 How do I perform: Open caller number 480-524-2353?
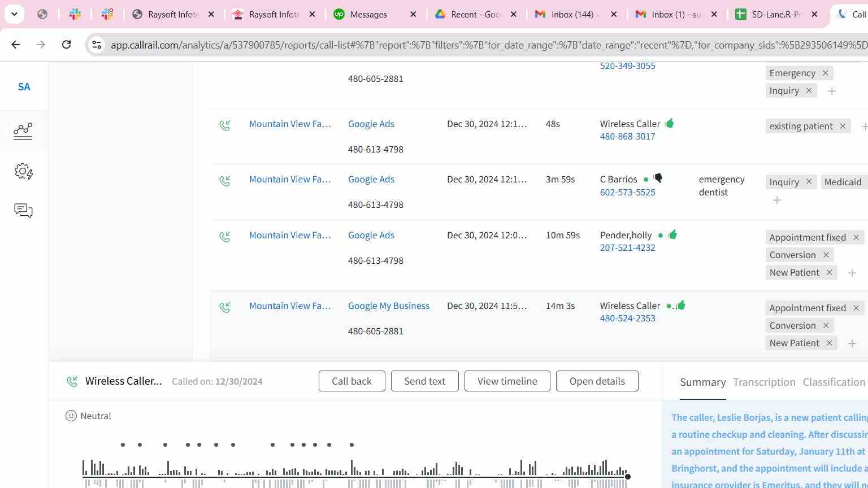(x=628, y=318)
